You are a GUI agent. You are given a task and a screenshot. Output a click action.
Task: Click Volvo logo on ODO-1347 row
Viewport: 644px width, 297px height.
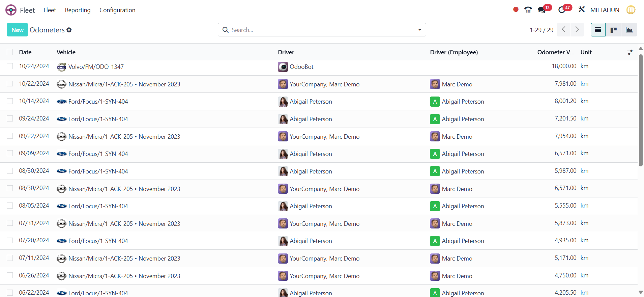(61, 67)
